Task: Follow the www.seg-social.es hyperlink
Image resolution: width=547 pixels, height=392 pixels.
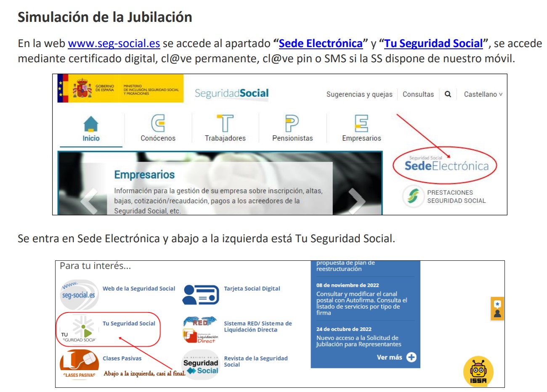Action: [114, 43]
